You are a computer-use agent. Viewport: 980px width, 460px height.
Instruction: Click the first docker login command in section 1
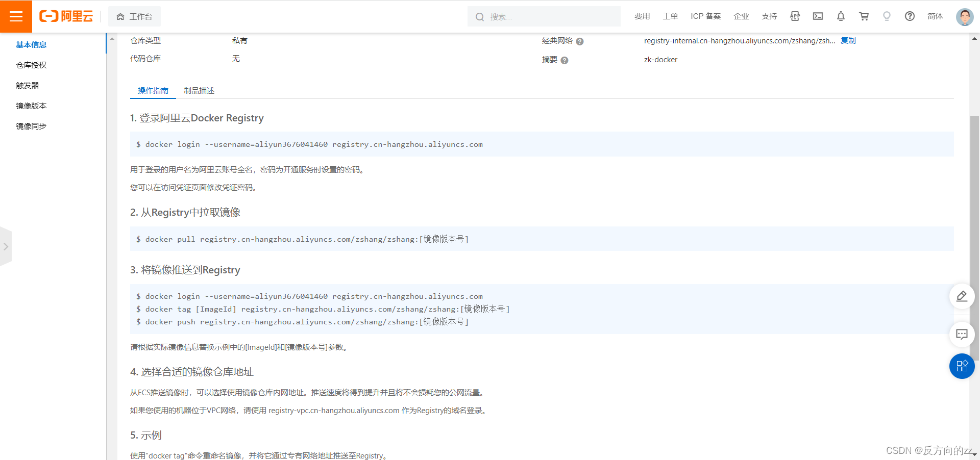[309, 144]
